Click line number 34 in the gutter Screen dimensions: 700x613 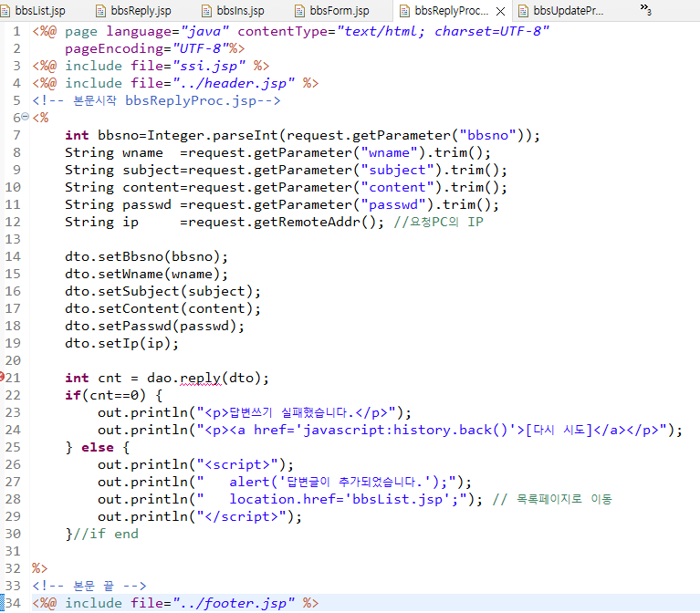coord(13,603)
